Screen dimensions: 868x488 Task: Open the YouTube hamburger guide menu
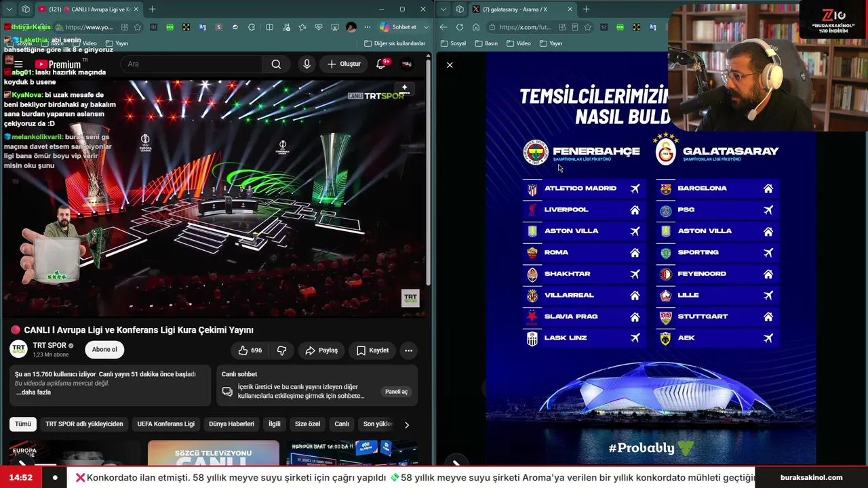tap(18, 64)
